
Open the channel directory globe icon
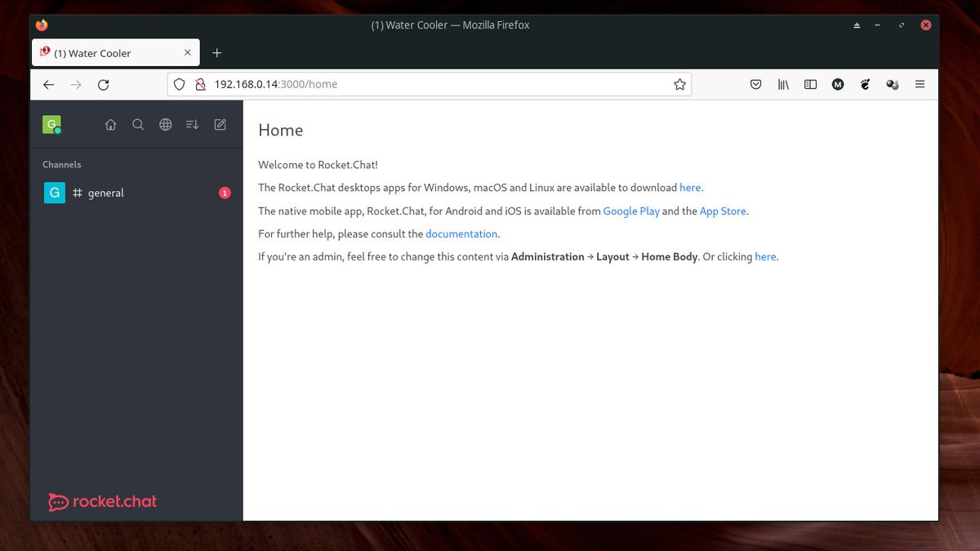coord(166,124)
